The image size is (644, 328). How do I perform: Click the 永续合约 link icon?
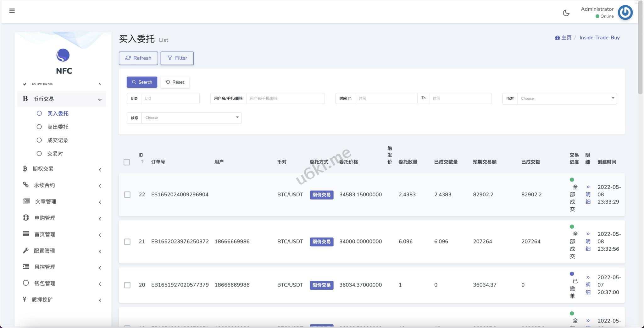coord(26,185)
